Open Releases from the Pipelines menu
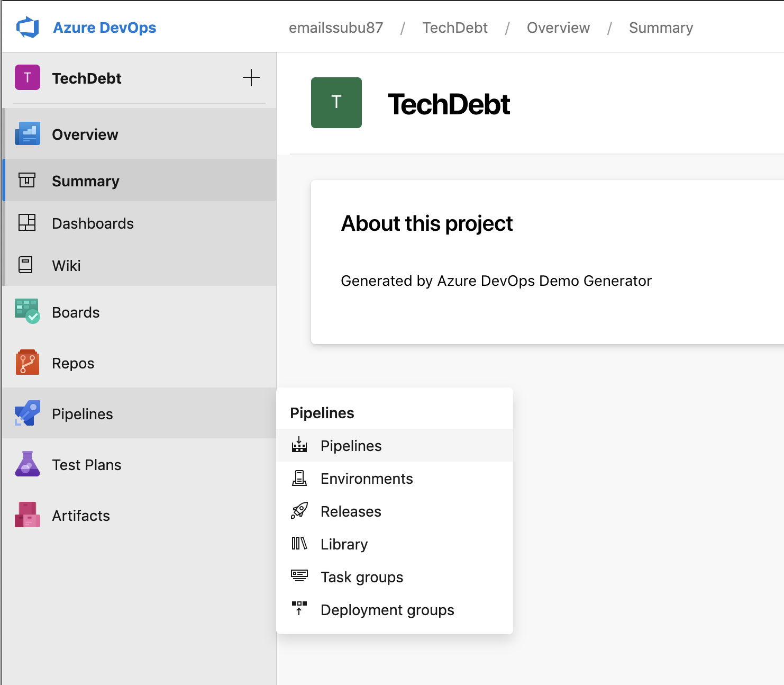 [x=350, y=511]
